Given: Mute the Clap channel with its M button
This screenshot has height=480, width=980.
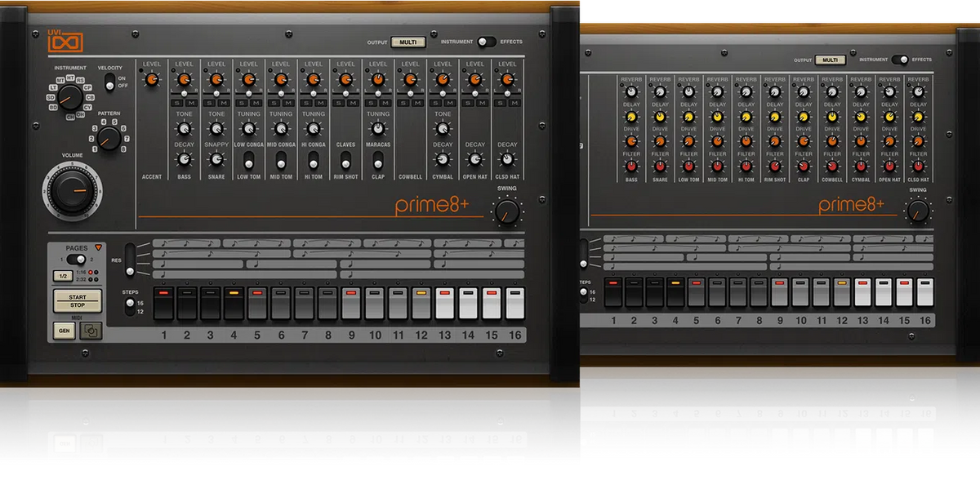Looking at the screenshot, I should (385, 103).
